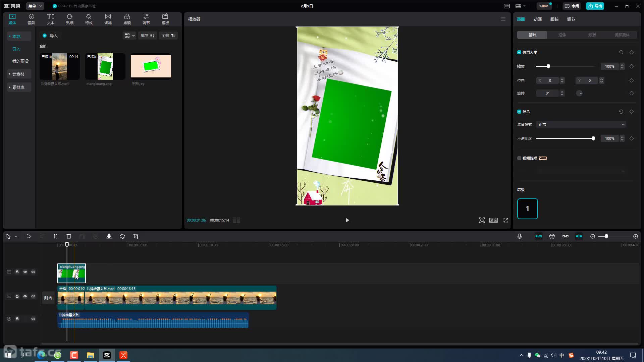Toggle visibility of xiangkuang.png track
This screenshot has height=362, width=644.
coord(25,272)
